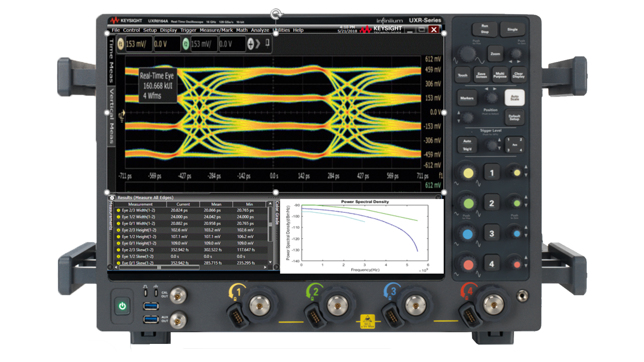Click the Save Screen button
Image resolution: width=644 pixels, height=362 pixels.
[481, 75]
